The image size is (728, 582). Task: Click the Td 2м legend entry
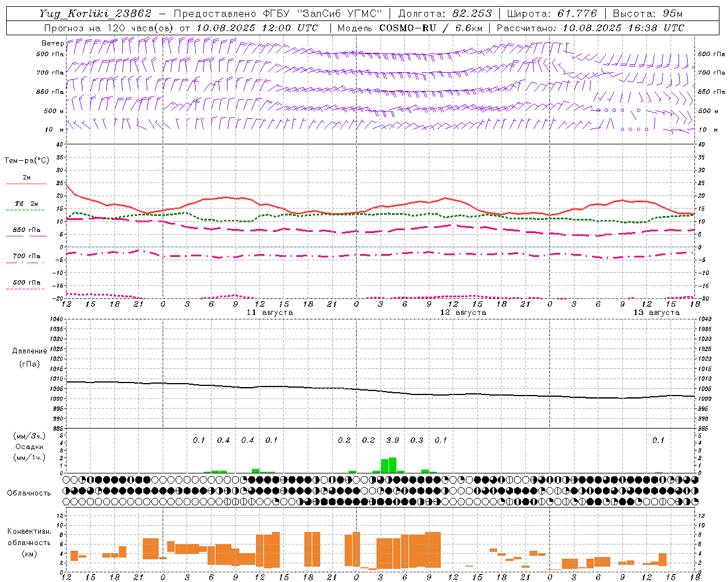pyautogui.click(x=26, y=203)
